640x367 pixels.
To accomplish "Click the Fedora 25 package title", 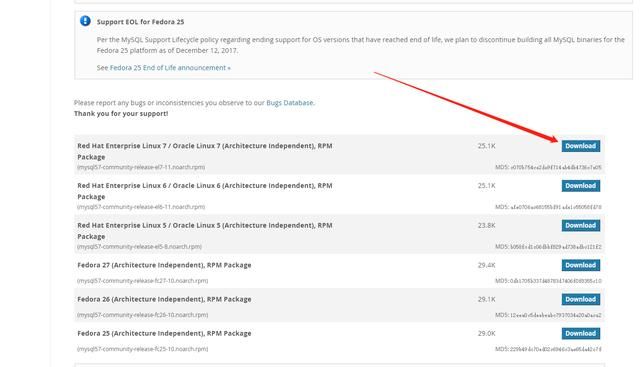I will [x=164, y=334].
